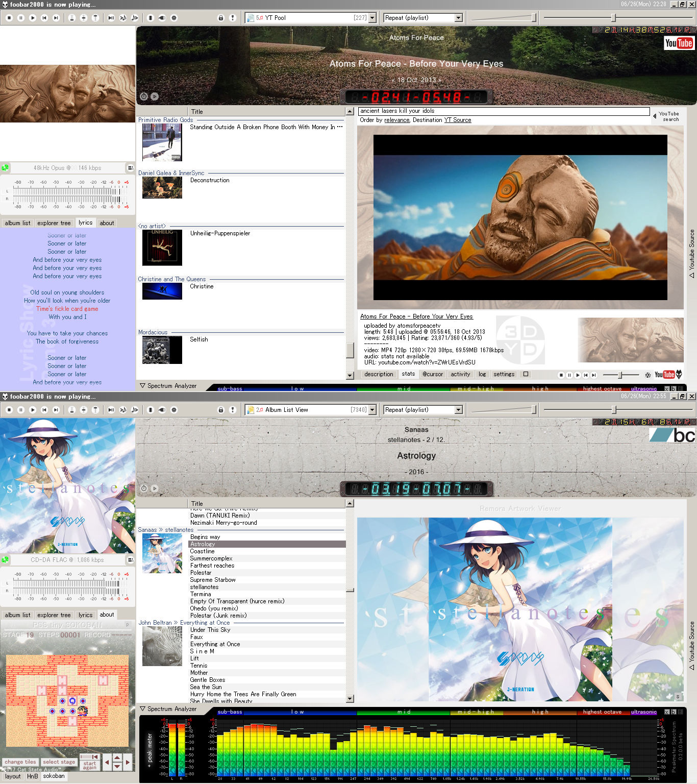Stop playback in the top window toolbar
Viewport: 697px width, 784px height.
coord(9,18)
